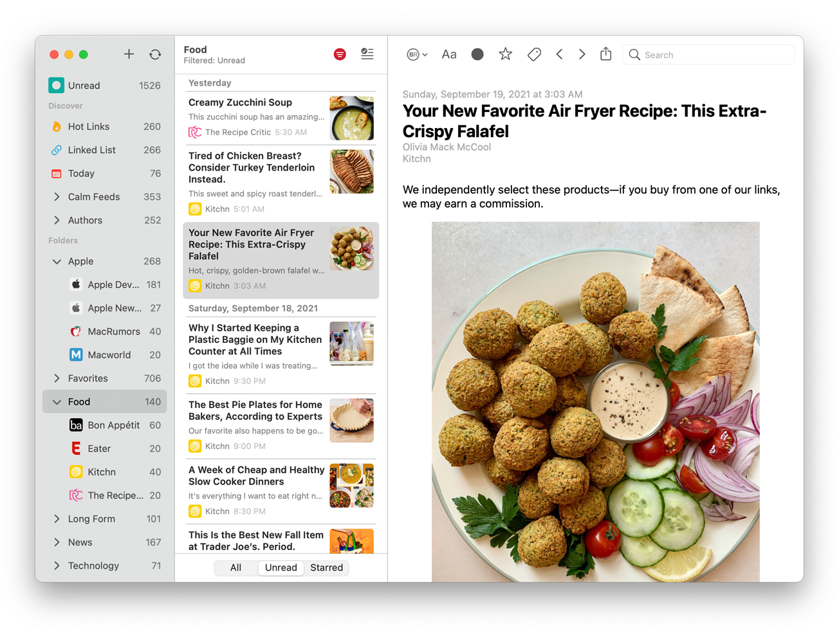Open the Cheap and Healthy Slow Cooker Dinners article
This screenshot has width=839, height=644.
point(281,491)
